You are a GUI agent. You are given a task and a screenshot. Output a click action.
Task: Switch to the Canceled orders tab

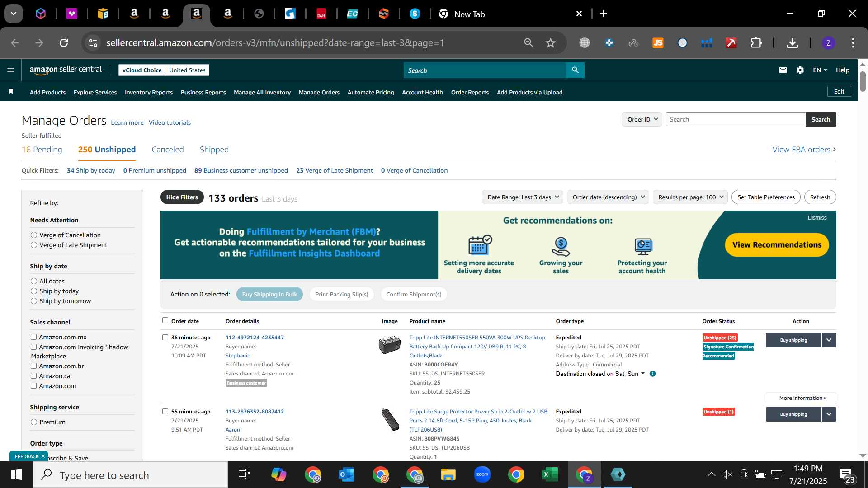pos(168,150)
